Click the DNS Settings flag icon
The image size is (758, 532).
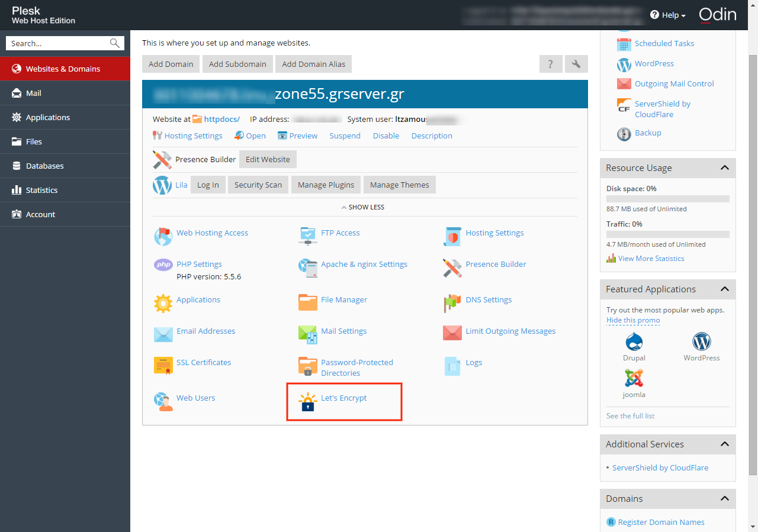452,303
